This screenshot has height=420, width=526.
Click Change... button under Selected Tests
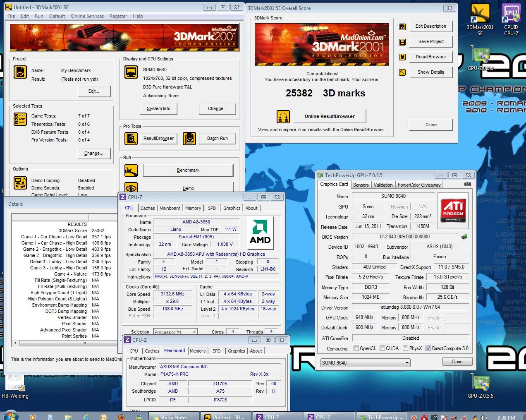[x=94, y=153]
